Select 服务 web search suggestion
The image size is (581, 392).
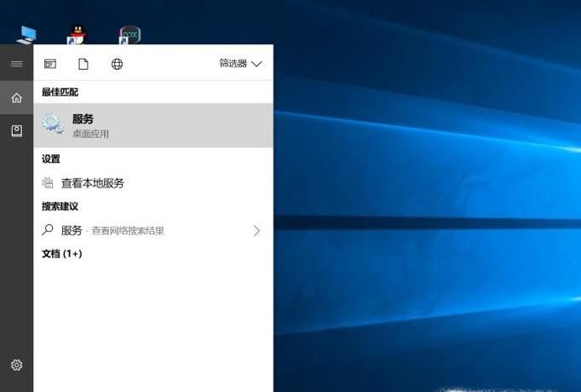[x=153, y=230]
